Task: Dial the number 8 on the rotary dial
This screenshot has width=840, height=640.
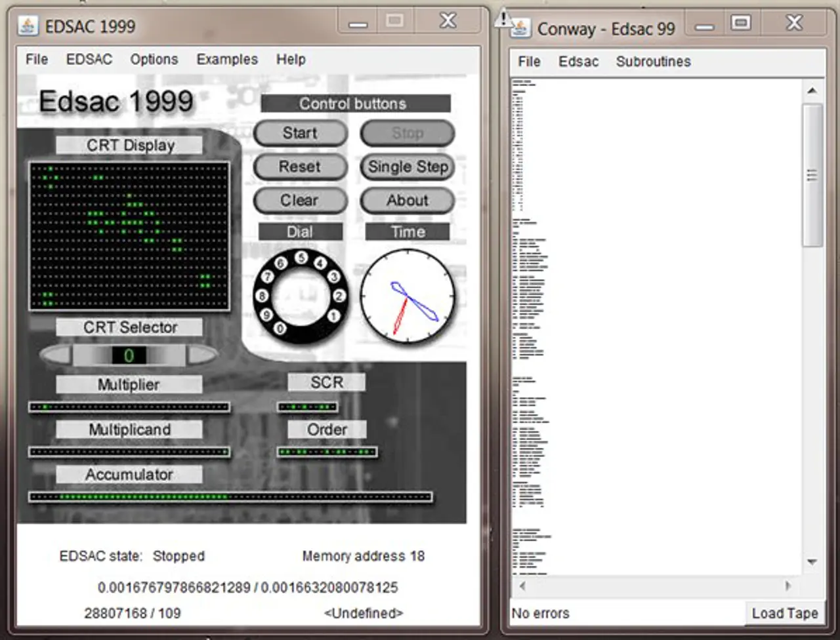Action: click(x=262, y=296)
